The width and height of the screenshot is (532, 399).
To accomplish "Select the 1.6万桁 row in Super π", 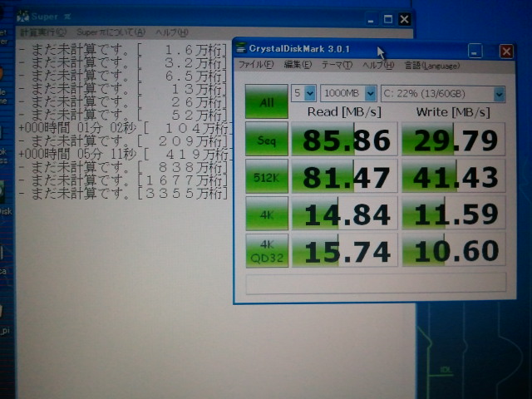I will pos(123,50).
